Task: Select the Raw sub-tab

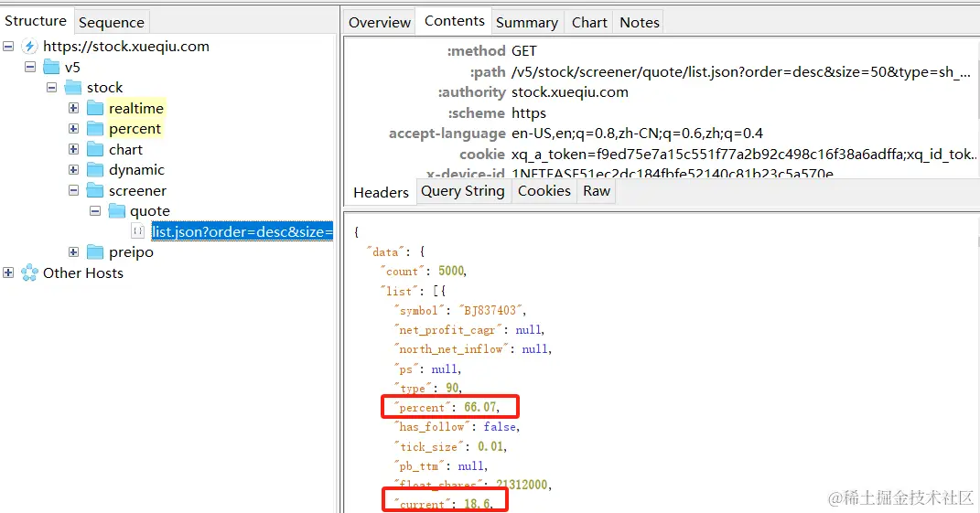Action: (x=597, y=191)
